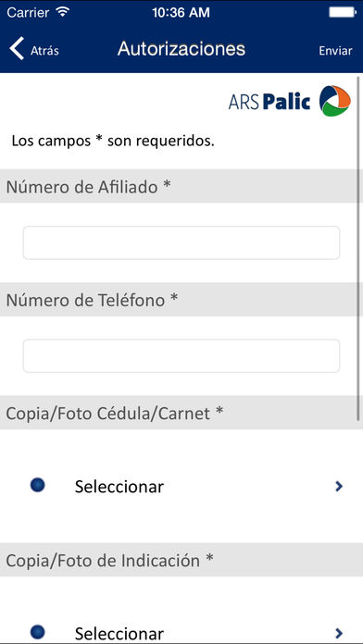
Task: Tap the 10:36 AM clock in status bar
Action: pyautogui.click(x=181, y=12)
